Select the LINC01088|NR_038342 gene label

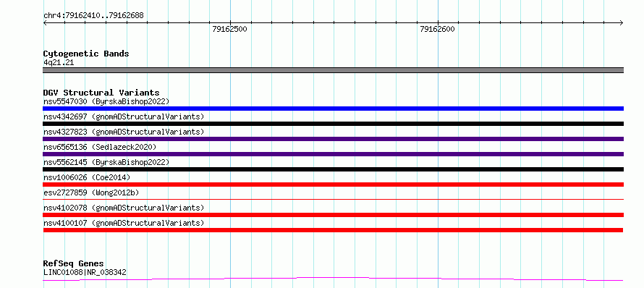85,272
